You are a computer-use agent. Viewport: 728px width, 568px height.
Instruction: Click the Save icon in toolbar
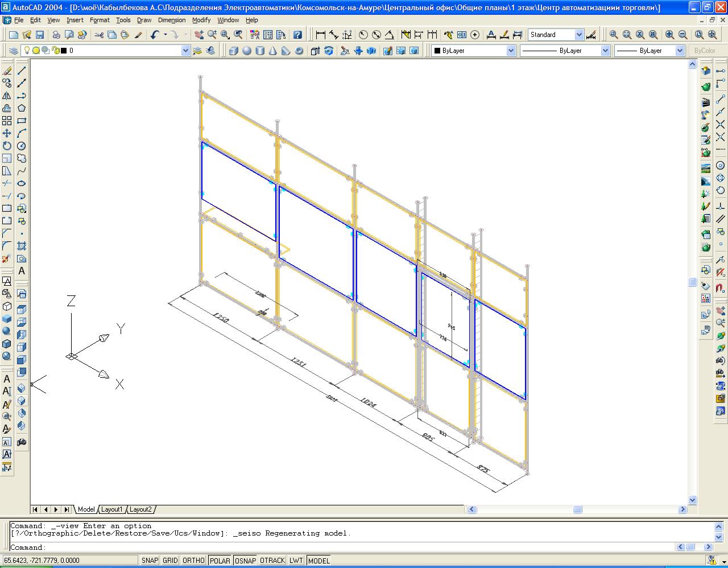[x=40, y=35]
